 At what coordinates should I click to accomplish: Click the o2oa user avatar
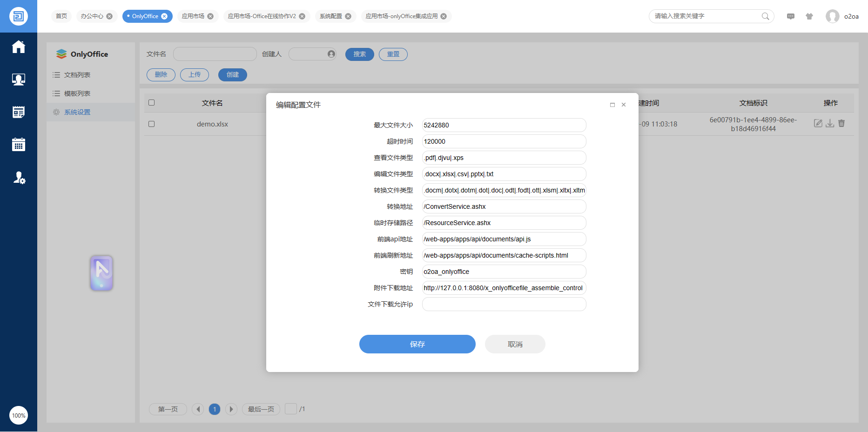(832, 16)
